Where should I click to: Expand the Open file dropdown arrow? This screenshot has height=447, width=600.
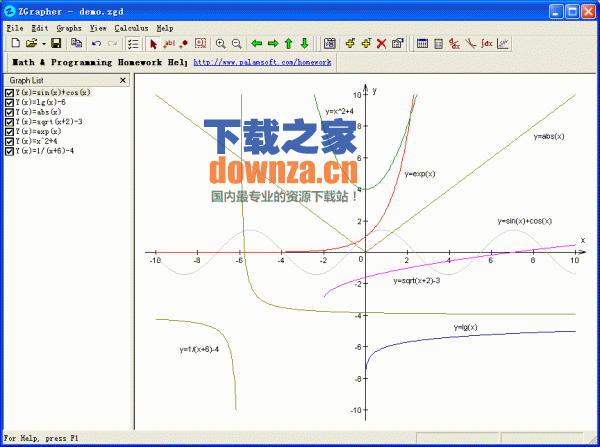[44, 44]
